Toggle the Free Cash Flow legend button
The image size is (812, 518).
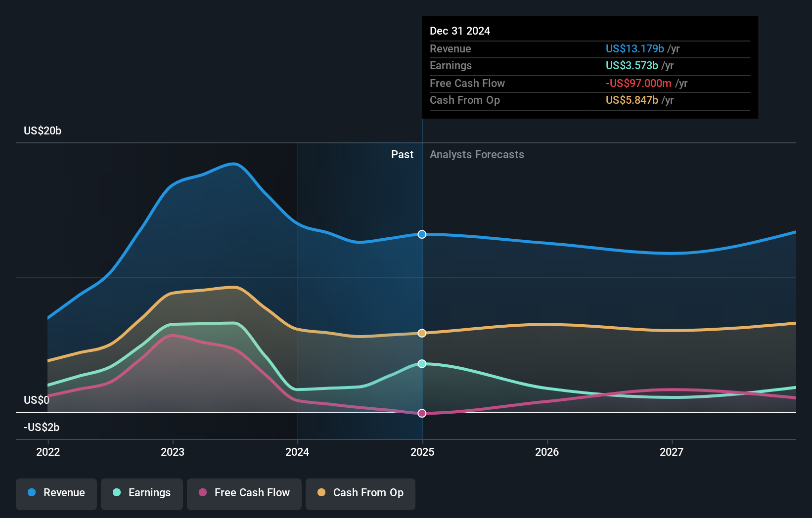click(x=244, y=494)
